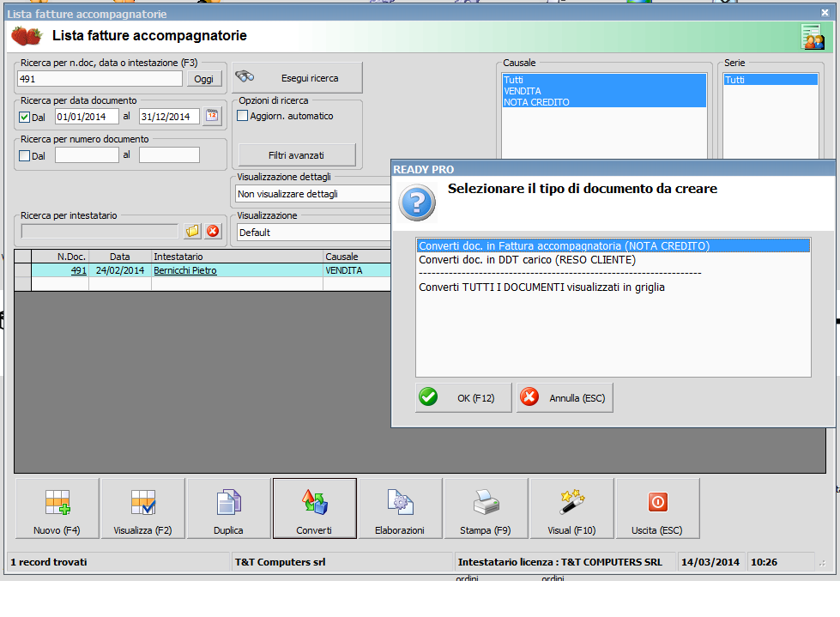Click the numero documento al field
Image resolution: width=840 pixels, height=617 pixels.
[x=169, y=154]
